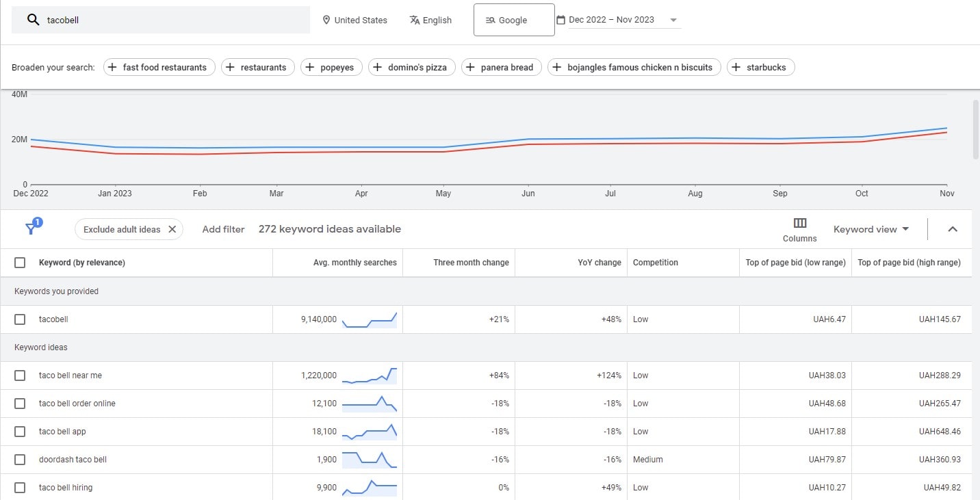This screenshot has width=980, height=500.
Task: Click the taco bell near me keyword
Action: coord(70,376)
